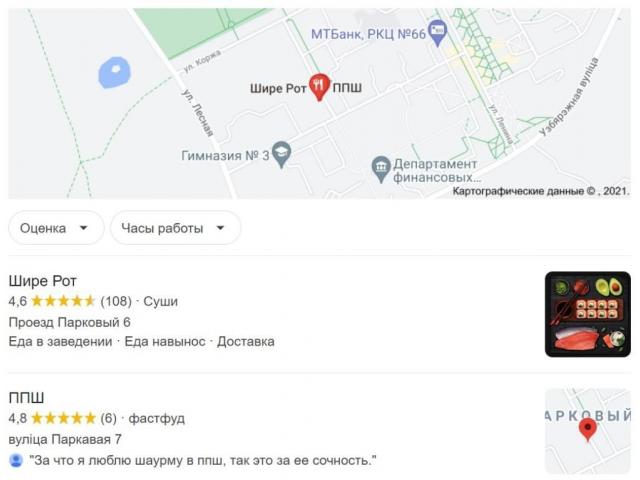Click the ППШ review quote about шаурму
The height and width of the screenshot is (480, 640).
coord(203,460)
